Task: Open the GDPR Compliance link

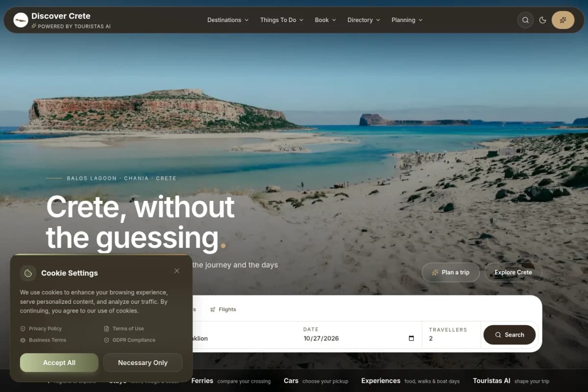Action: pos(130,340)
